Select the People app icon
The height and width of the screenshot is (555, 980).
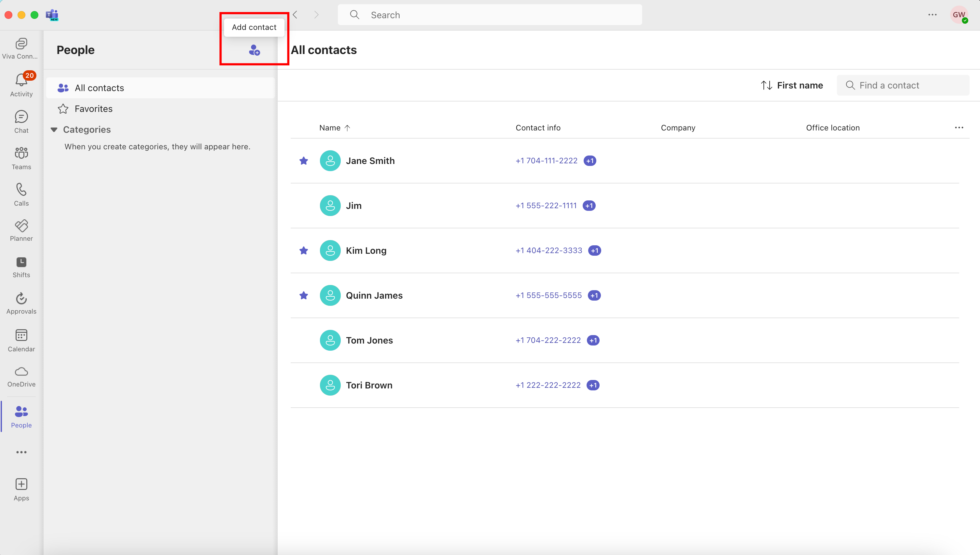[x=21, y=417]
